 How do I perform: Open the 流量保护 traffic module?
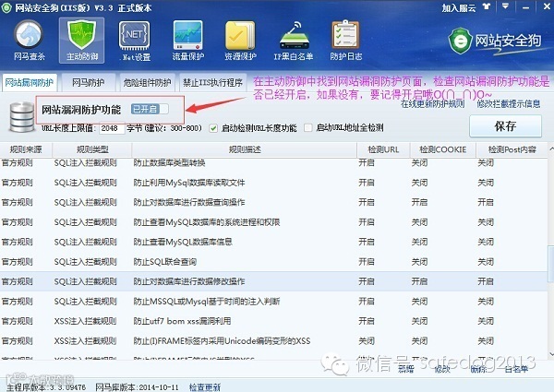pos(188,40)
